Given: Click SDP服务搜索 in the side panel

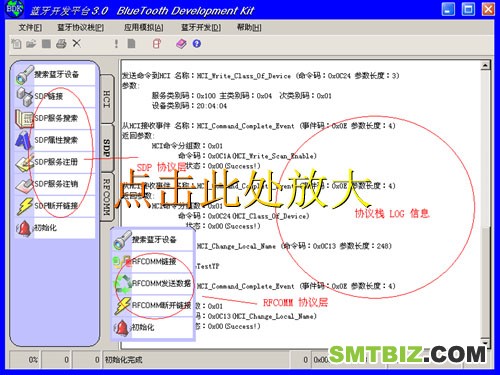Looking at the screenshot, I should point(55,118).
